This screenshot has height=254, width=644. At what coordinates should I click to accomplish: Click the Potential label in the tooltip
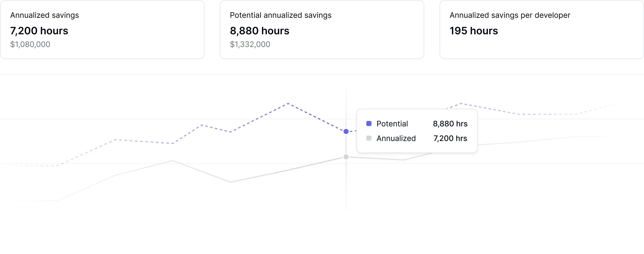392,124
